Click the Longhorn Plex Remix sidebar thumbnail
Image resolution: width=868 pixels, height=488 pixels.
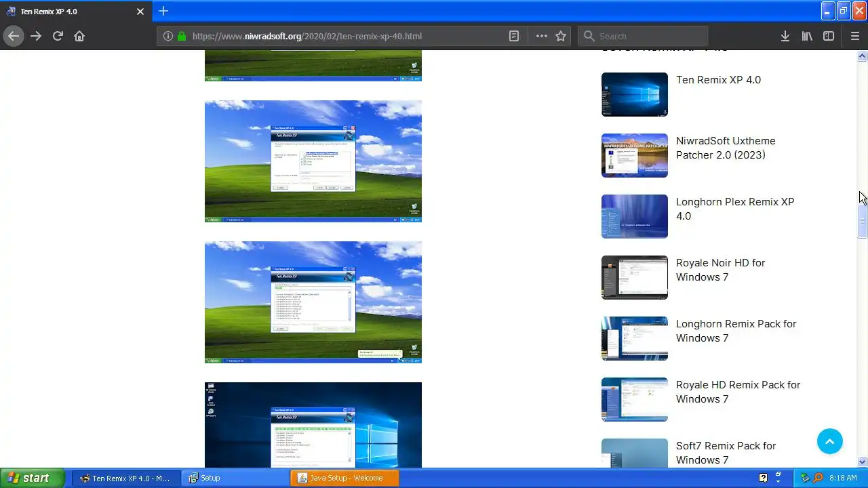pos(635,216)
